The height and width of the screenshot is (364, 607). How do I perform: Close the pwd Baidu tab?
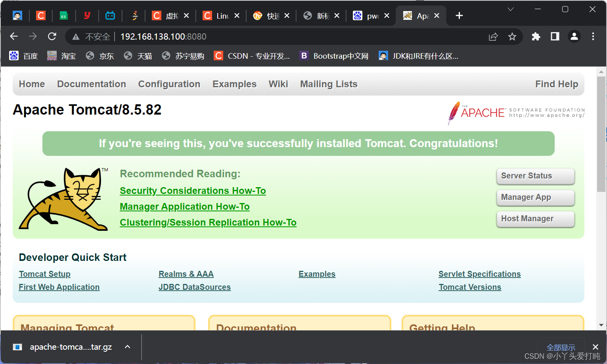click(387, 15)
